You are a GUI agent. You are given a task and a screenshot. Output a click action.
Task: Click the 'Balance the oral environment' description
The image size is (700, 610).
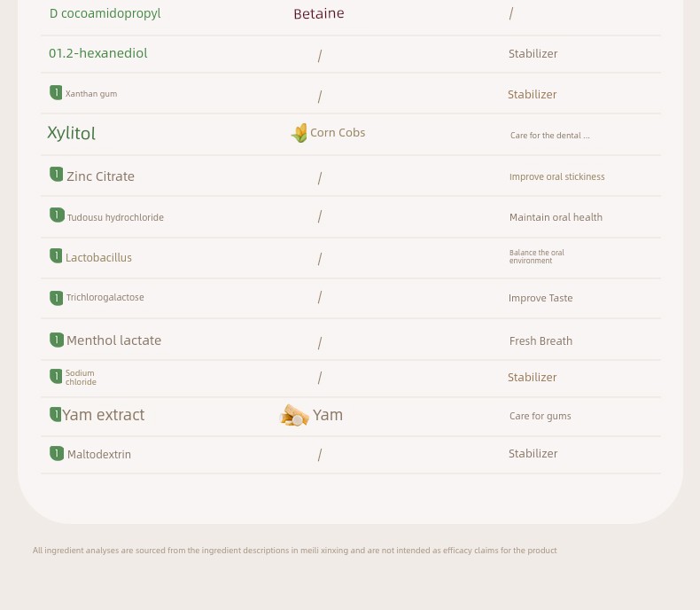537,257
